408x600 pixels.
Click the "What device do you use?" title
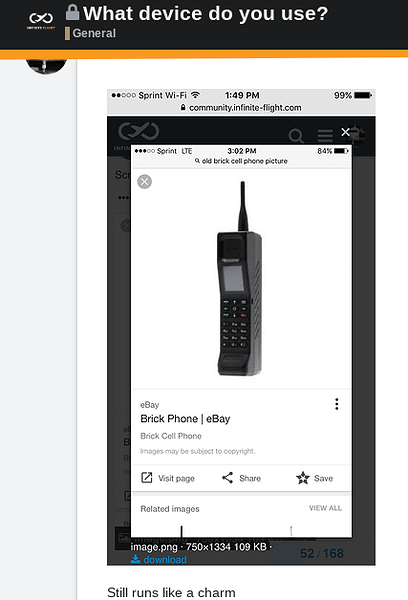(x=206, y=13)
